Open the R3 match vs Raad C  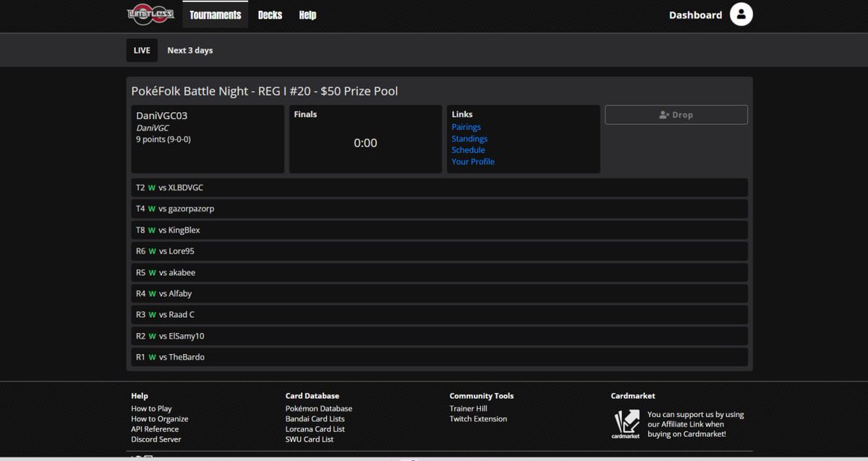440,315
